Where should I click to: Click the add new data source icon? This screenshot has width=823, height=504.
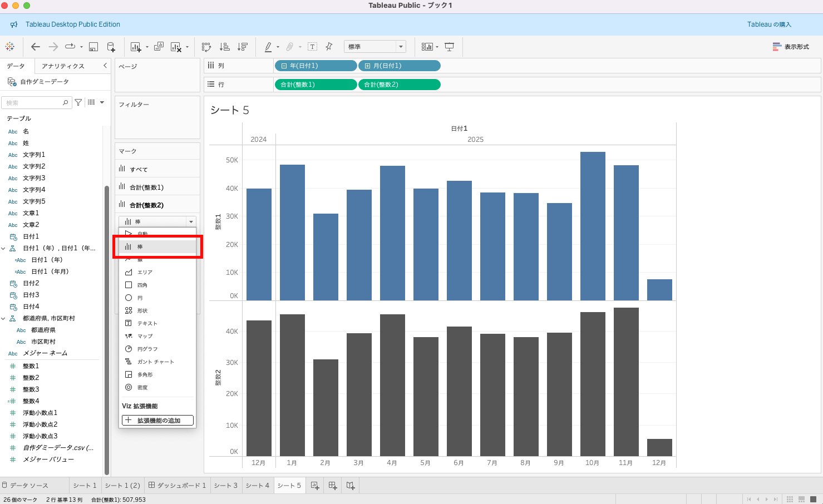(111, 47)
